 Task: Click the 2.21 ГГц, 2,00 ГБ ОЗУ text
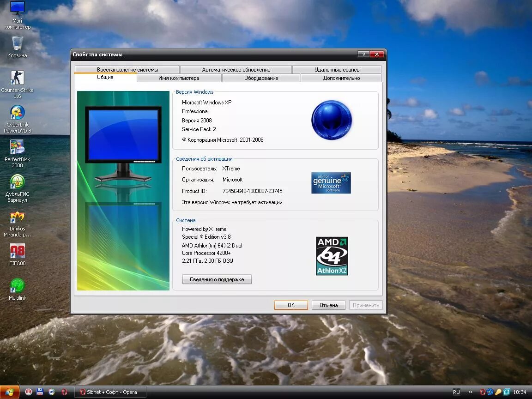click(x=207, y=261)
